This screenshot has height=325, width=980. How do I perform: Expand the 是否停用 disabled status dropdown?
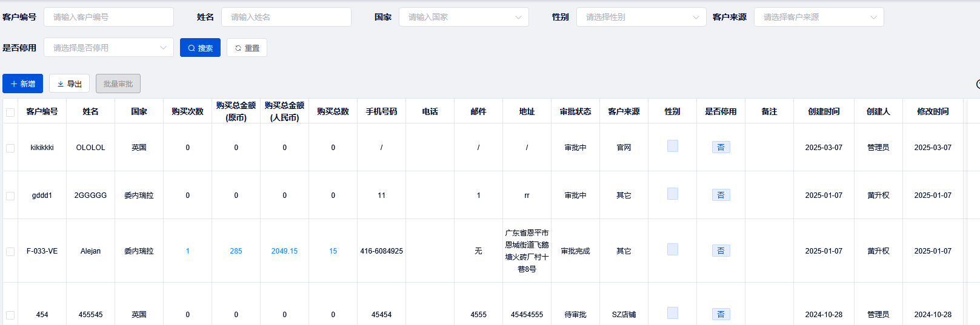[x=108, y=48]
